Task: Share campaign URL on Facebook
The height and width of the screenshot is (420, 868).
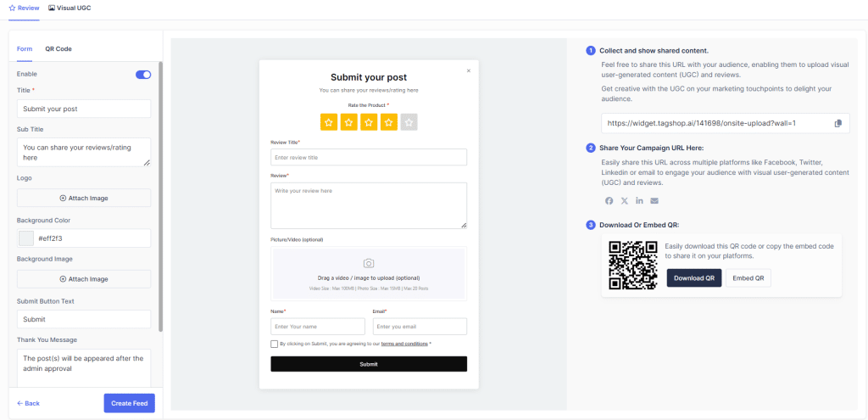Action: (x=609, y=200)
